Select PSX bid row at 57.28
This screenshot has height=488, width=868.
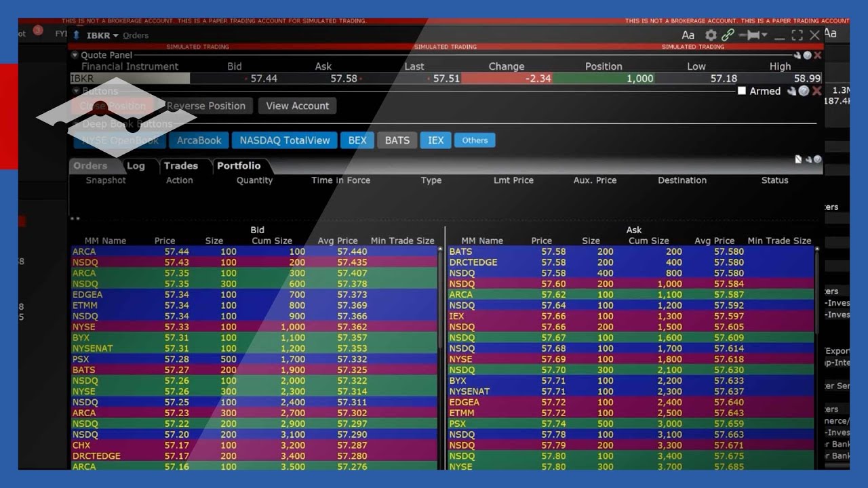tap(254, 359)
